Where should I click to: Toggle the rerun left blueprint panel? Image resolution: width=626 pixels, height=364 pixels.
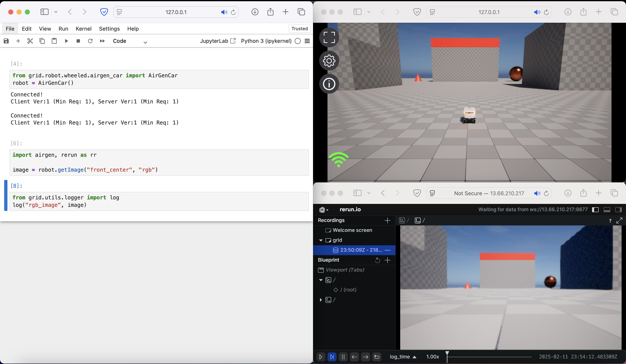(595, 210)
